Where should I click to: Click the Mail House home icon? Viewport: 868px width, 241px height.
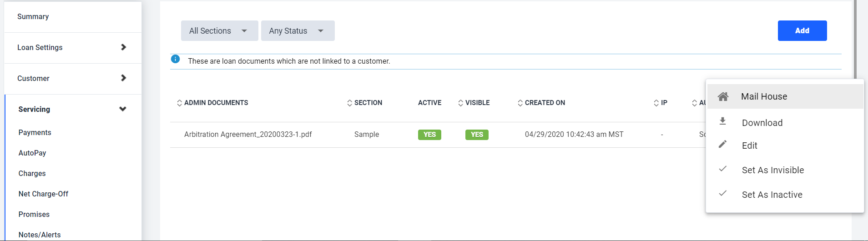(x=723, y=96)
